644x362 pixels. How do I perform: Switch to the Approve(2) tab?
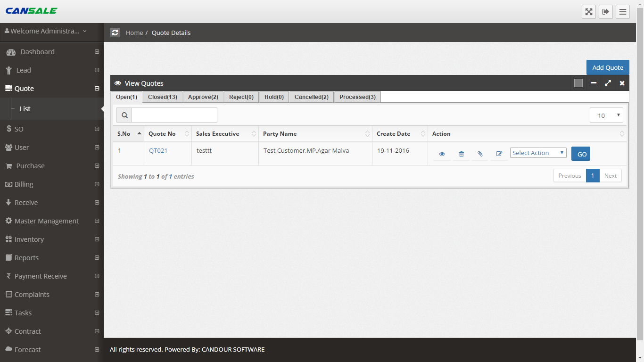pyautogui.click(x=203, y=97)
